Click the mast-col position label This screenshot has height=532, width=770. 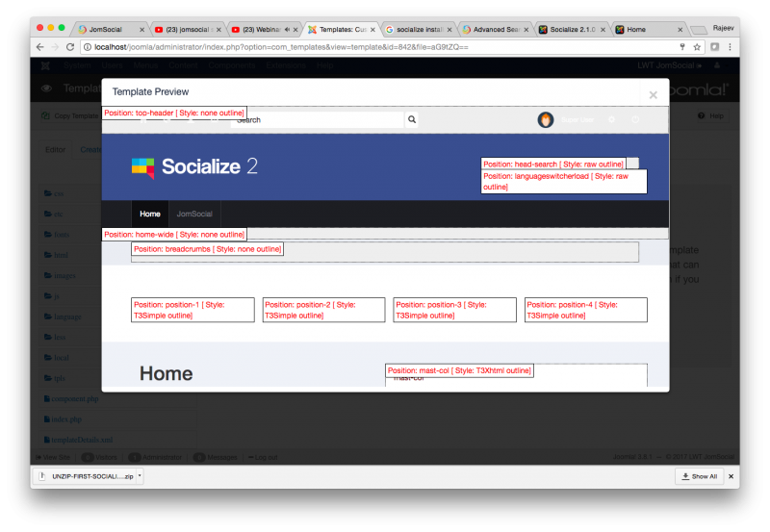(x=459, y=370)
